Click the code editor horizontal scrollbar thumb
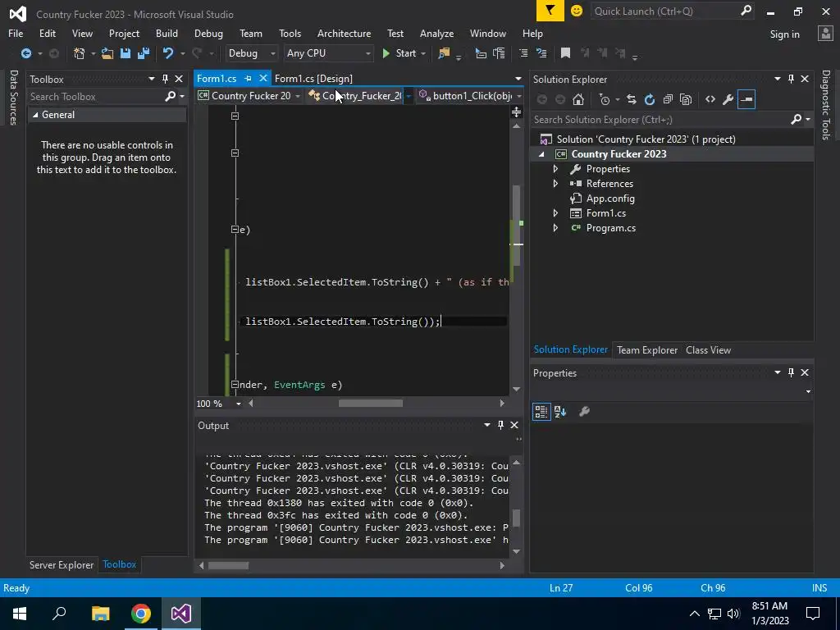The height and width of the screenshot is (630, 840). click(370, 404)
